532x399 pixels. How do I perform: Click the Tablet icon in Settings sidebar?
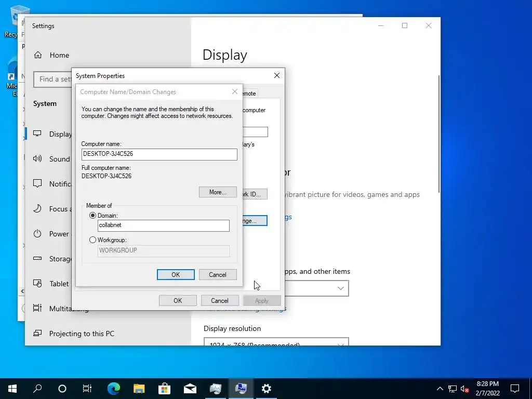coord(37,283)
